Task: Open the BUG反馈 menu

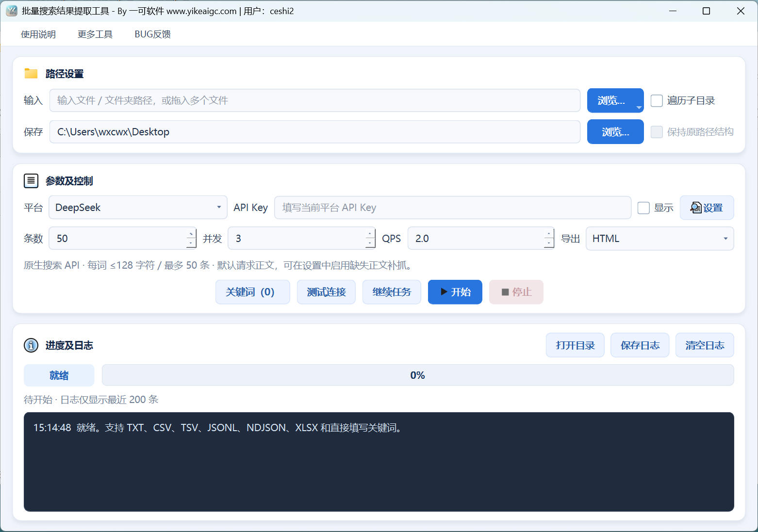Action: coord(152,34)
